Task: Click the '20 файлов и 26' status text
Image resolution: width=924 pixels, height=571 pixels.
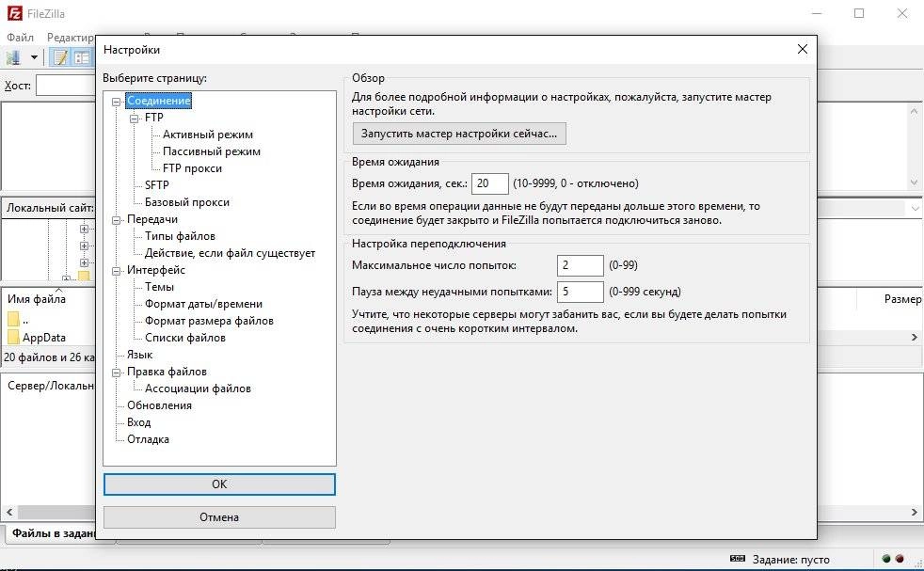Action: click(x=49, y=357)
